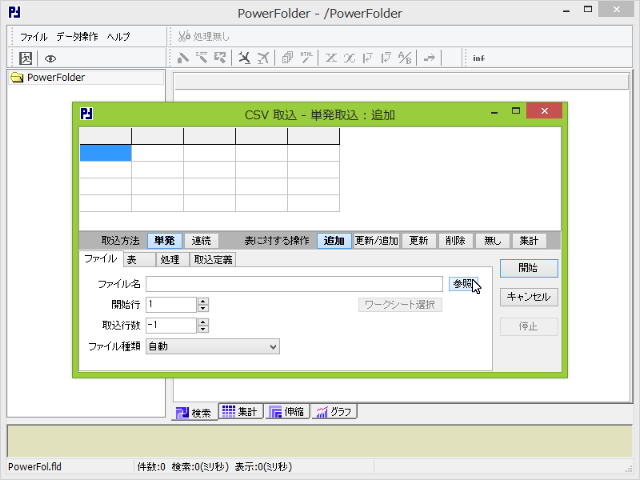Choose 削除 table operation
Viewport: 640px width, 480px height.
[x=455, y=240]
